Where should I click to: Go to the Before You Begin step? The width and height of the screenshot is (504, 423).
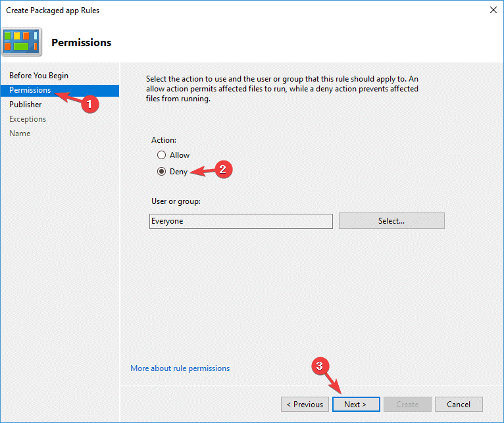[x=39, y=76]
